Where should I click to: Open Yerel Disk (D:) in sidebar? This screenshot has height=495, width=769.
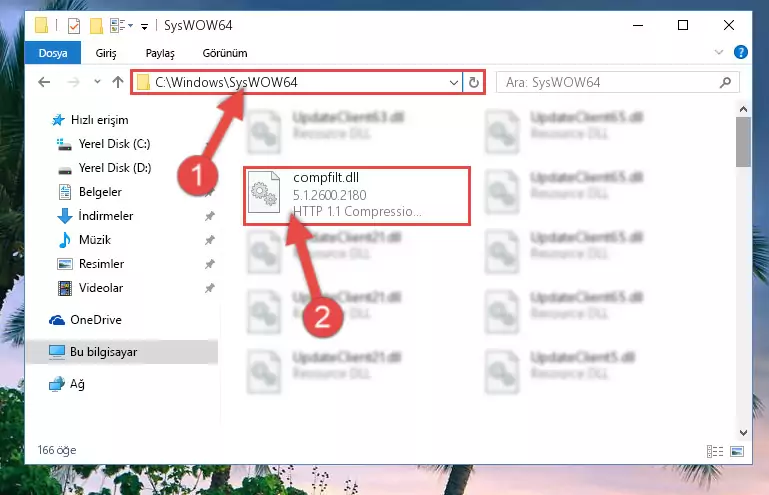[115, 168]
